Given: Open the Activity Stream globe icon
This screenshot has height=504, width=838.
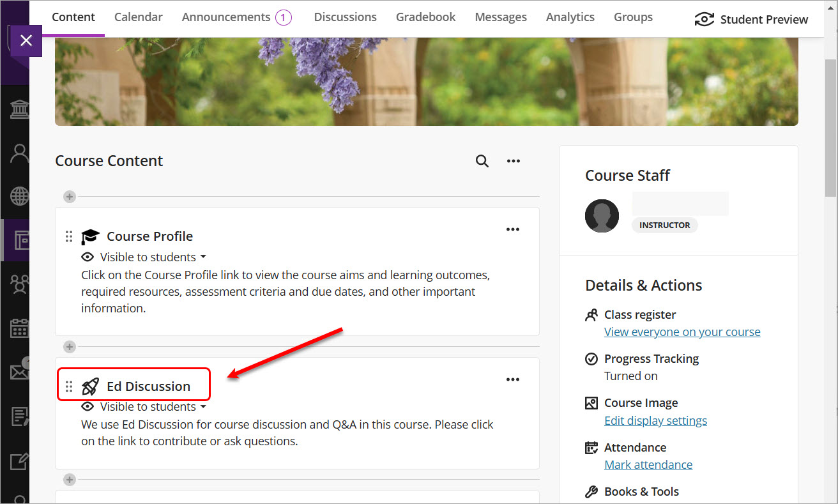Looking at the screenshot, I should (19, 196).
